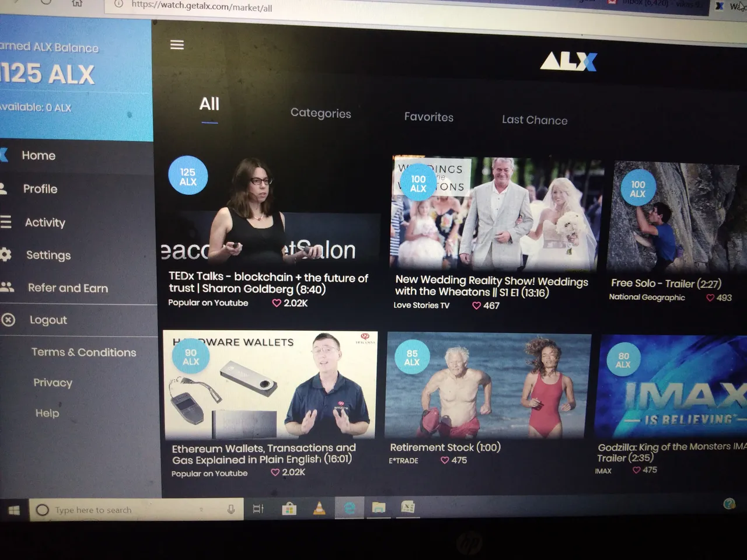Play the IMAX Is Believing thumbnail

pos(671,387)
